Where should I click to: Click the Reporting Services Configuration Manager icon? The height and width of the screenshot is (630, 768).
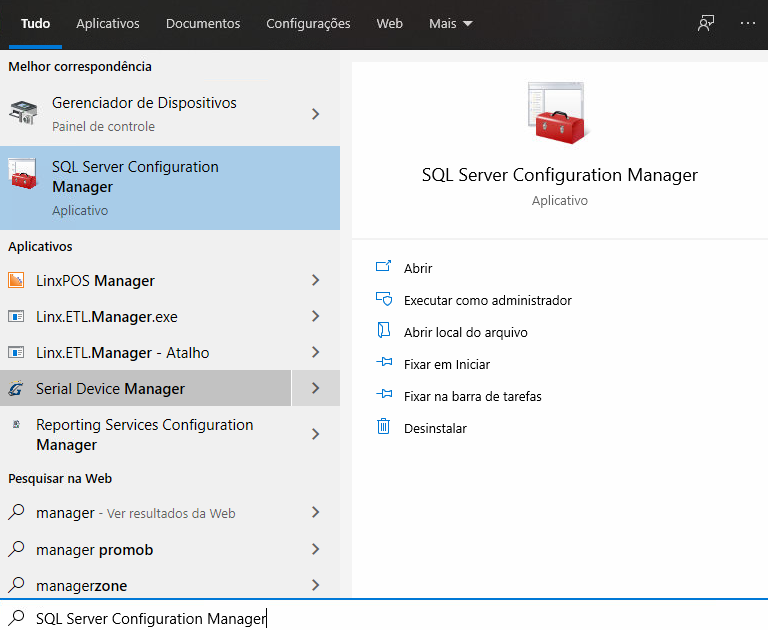[16, 425]
